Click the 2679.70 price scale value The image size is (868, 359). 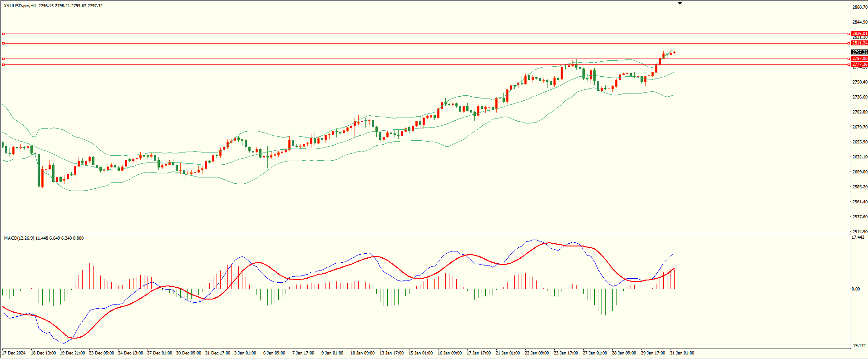point(860,127)
